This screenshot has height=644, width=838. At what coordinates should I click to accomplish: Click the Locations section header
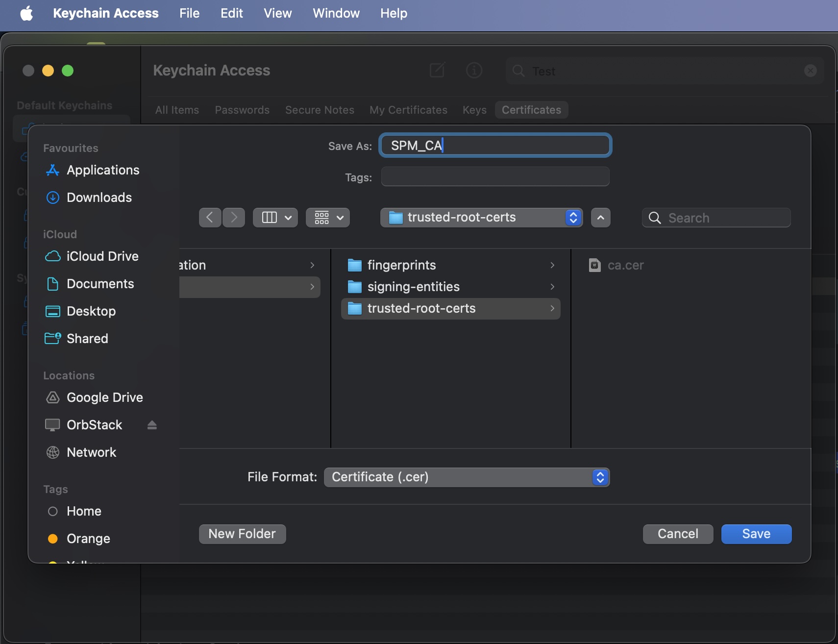pos(69,375)
